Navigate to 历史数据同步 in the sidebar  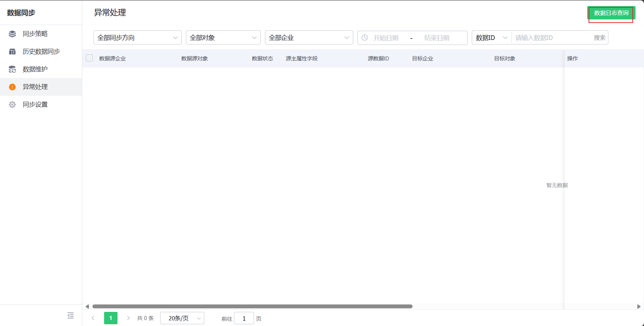(42, 51)
